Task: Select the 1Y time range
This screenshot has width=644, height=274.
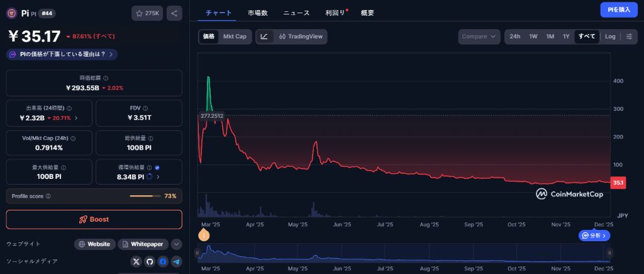Action: [566, 37]
